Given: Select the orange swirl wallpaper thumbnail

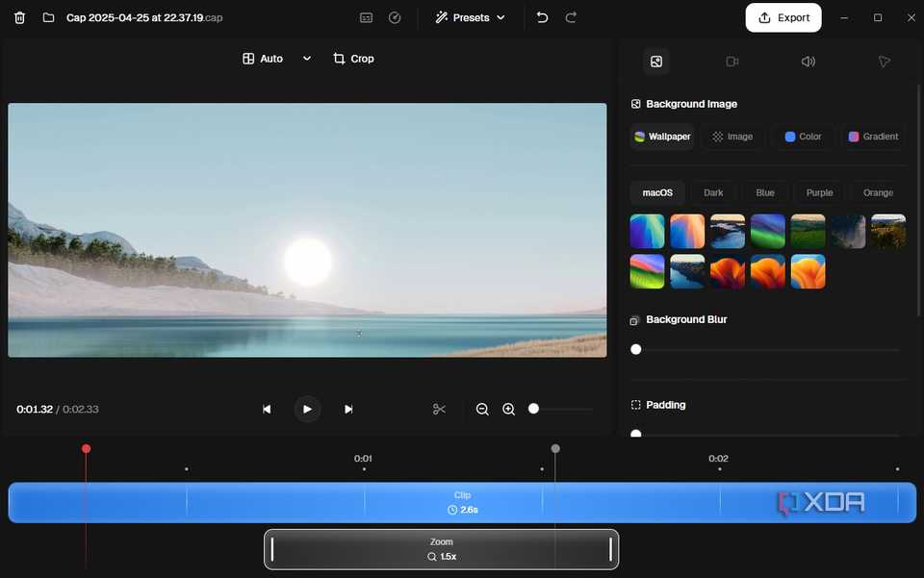Looking at the screenshot, I should tap(768, 271).
